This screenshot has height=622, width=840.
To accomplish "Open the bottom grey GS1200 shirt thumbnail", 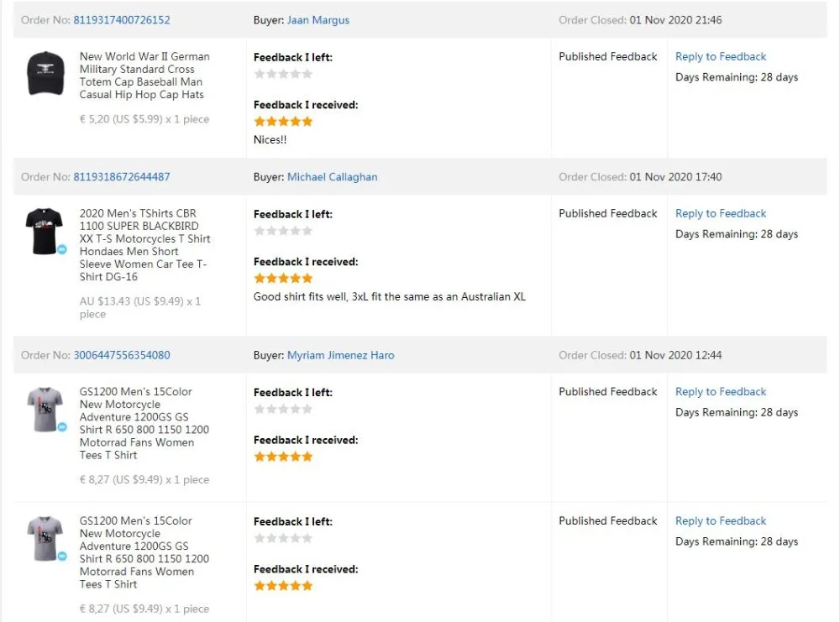I will pos(44,539).
